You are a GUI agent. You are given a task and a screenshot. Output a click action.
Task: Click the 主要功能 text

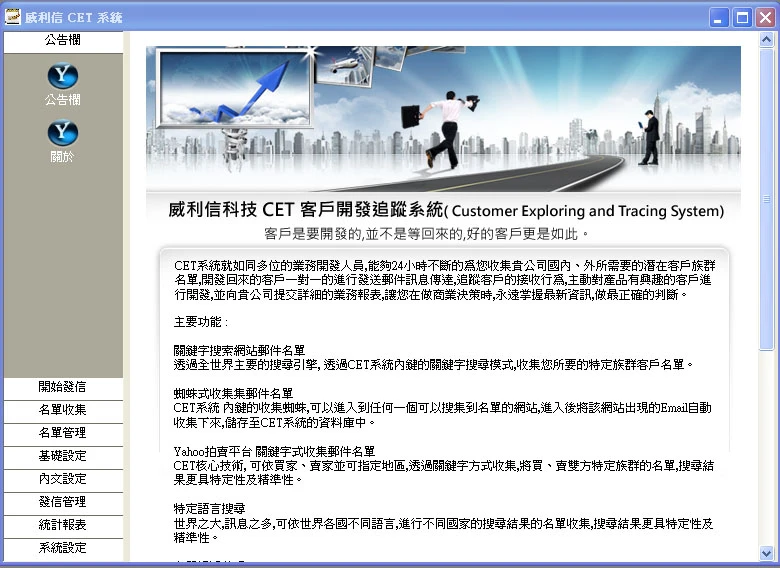point(201,322)
